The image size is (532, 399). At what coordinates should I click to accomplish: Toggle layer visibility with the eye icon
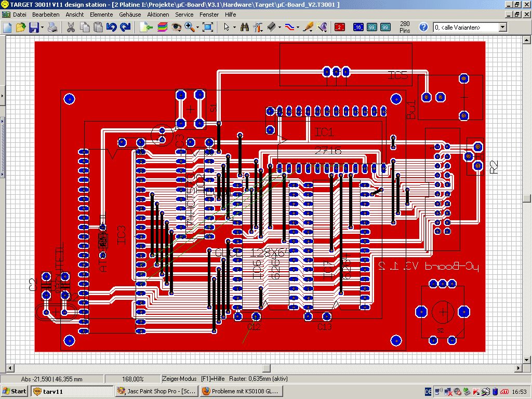click(177, 27)
